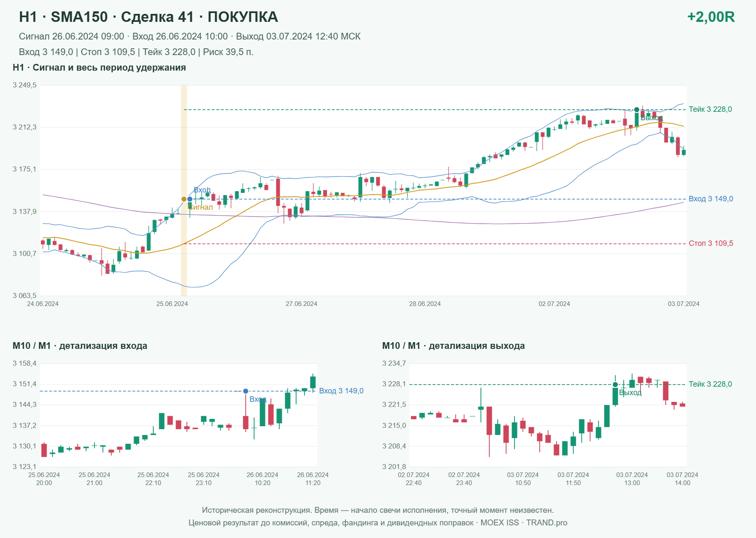Click the 'Вход 3 149,0 | Стоп 3 109,5' parameters line

coord(136,52)
